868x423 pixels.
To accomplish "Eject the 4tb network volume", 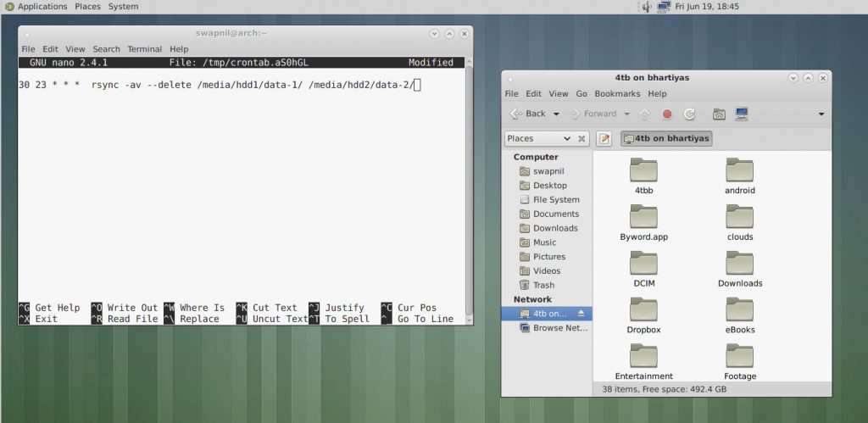I will tap(581, 314).
